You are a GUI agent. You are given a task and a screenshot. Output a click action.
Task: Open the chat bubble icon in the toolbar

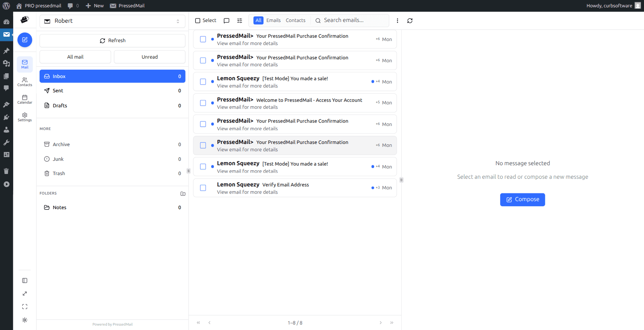226,21
